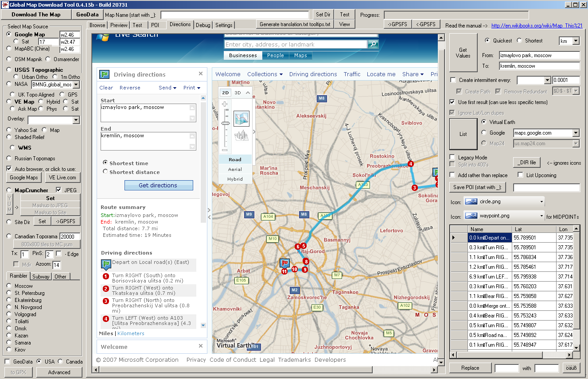Open the km units dropdown
The width and height of the screenshot is (588, 379).
tap(576, 41)
